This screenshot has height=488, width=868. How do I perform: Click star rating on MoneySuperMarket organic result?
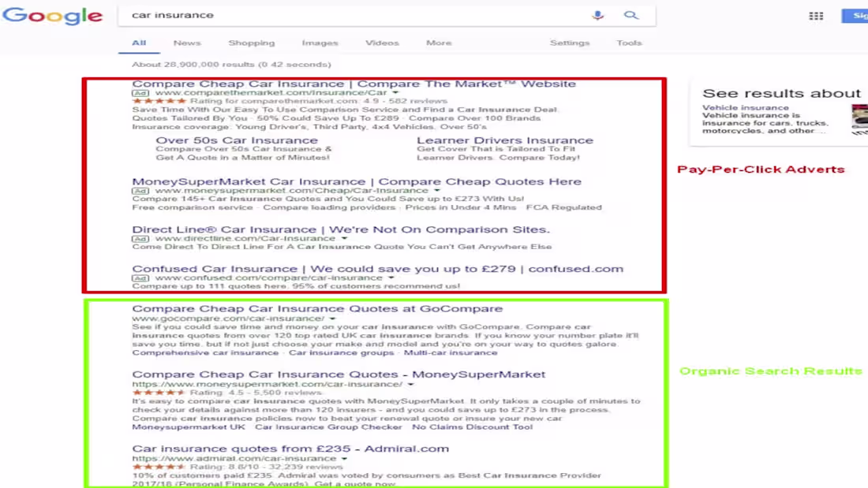pyautogui.click(x=159, y=393)
